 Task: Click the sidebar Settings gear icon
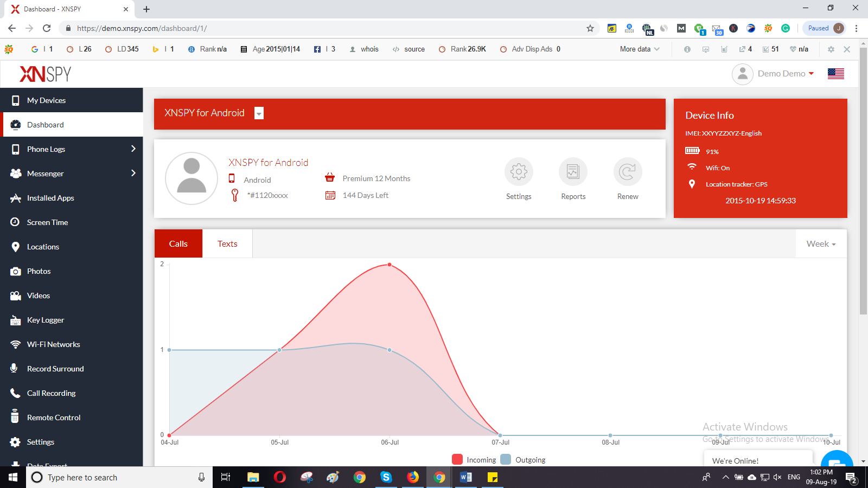click(15, 442)
